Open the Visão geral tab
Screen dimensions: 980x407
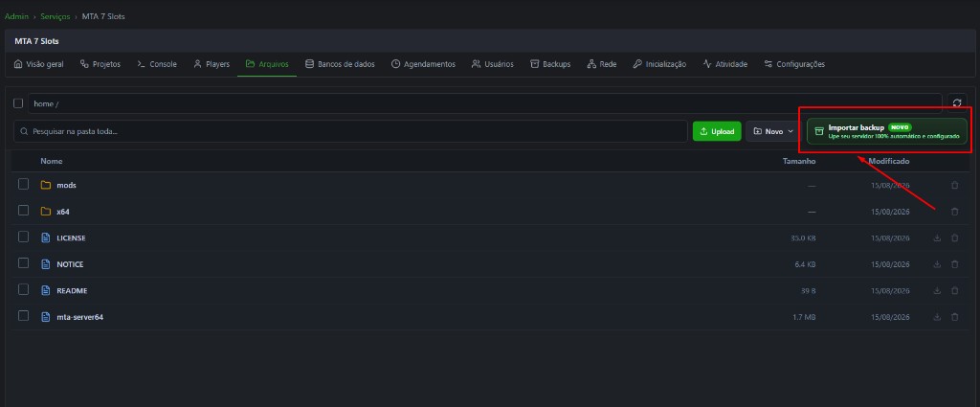click(x=38, y=64)
